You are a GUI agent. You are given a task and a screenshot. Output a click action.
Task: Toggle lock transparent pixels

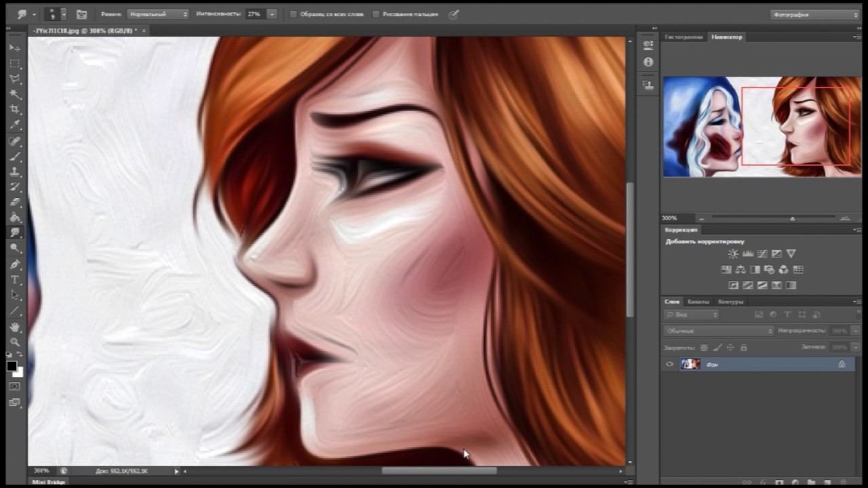point(704,347)
